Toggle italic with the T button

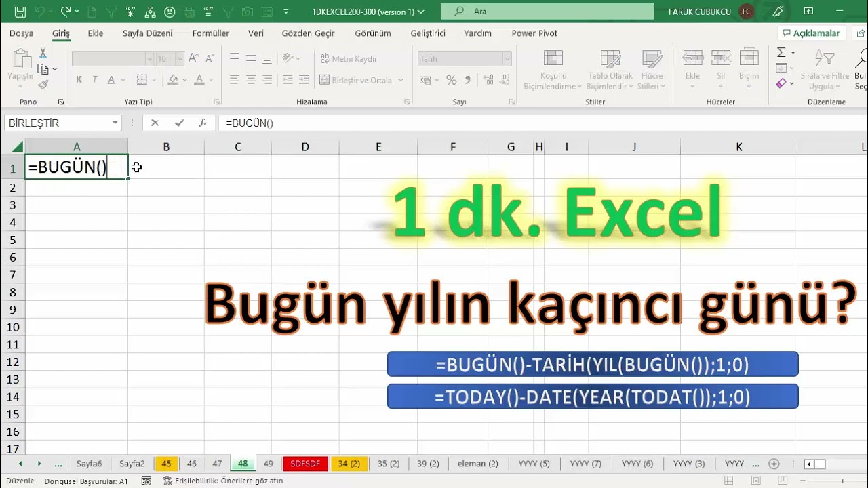(96, 80)
